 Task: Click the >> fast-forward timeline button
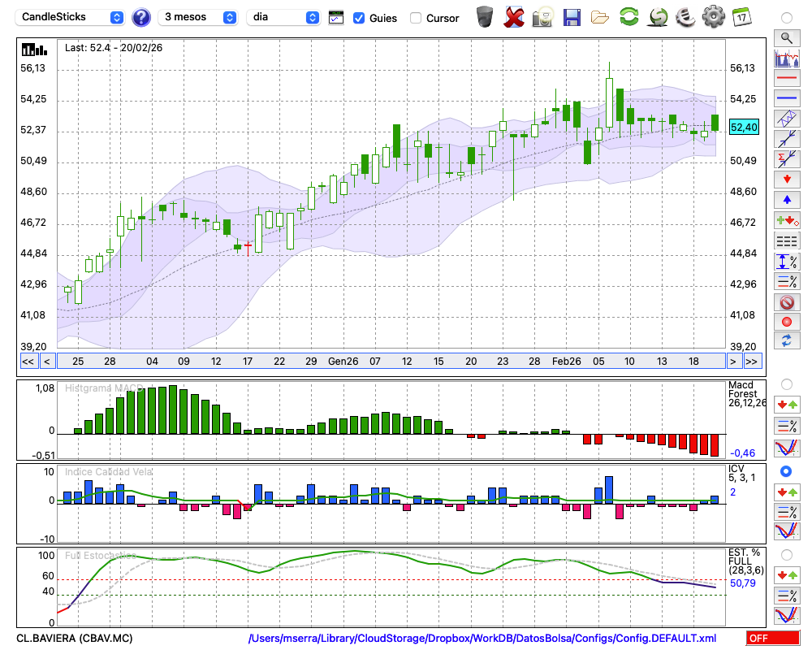[x=752, y=361]
